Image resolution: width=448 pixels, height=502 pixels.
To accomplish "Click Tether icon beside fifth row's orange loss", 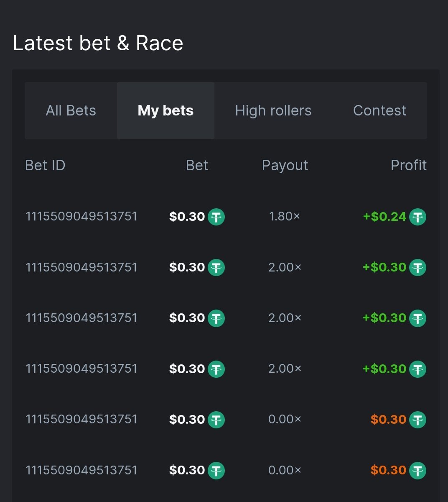I will 417,420.
